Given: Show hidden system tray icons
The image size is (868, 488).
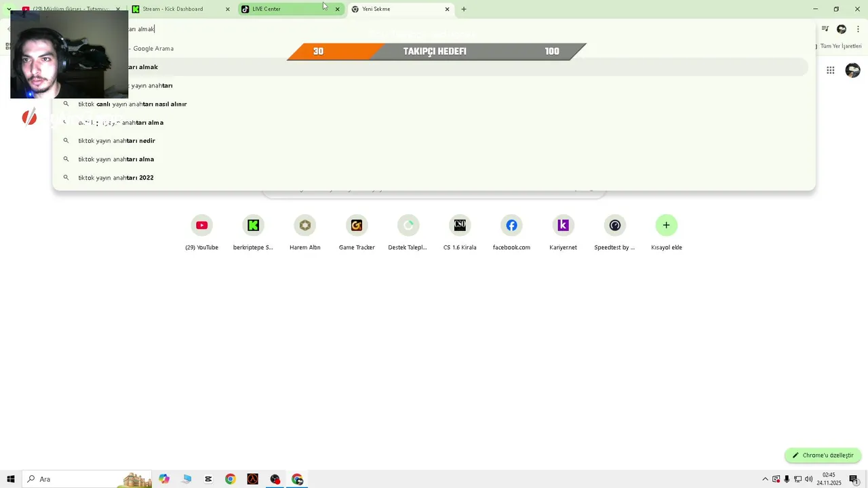Looking at the screenshot, I should point(765,479).
